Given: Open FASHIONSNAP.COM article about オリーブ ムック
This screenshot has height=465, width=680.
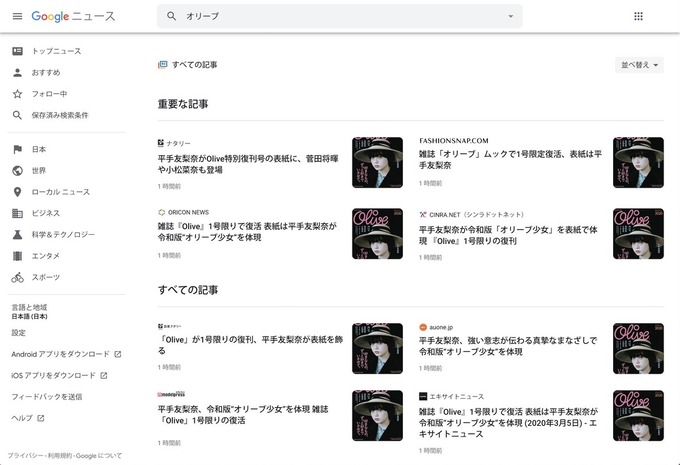Looking at the screenshot, I should (x=510, y=160).
